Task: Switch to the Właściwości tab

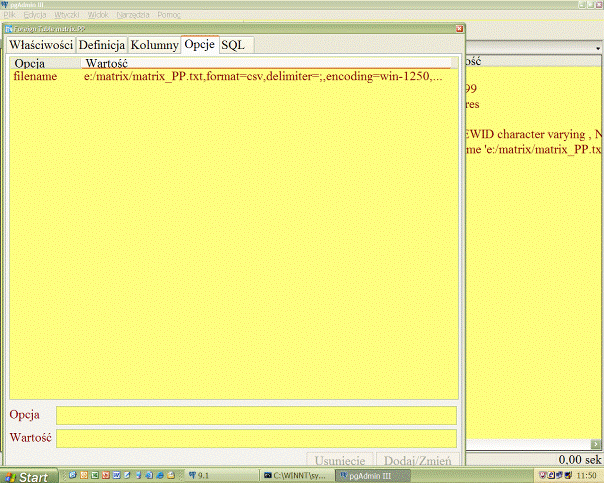Action: (x=40, y=45)
